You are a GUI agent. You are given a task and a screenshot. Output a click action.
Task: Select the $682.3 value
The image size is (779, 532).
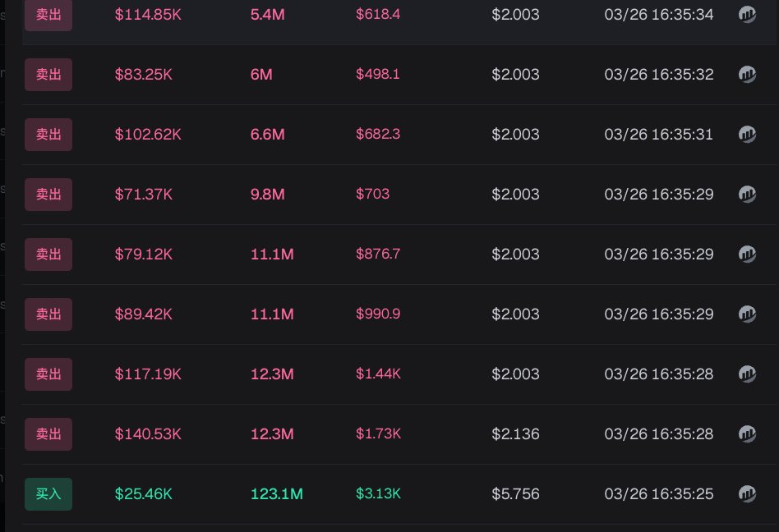378,134
